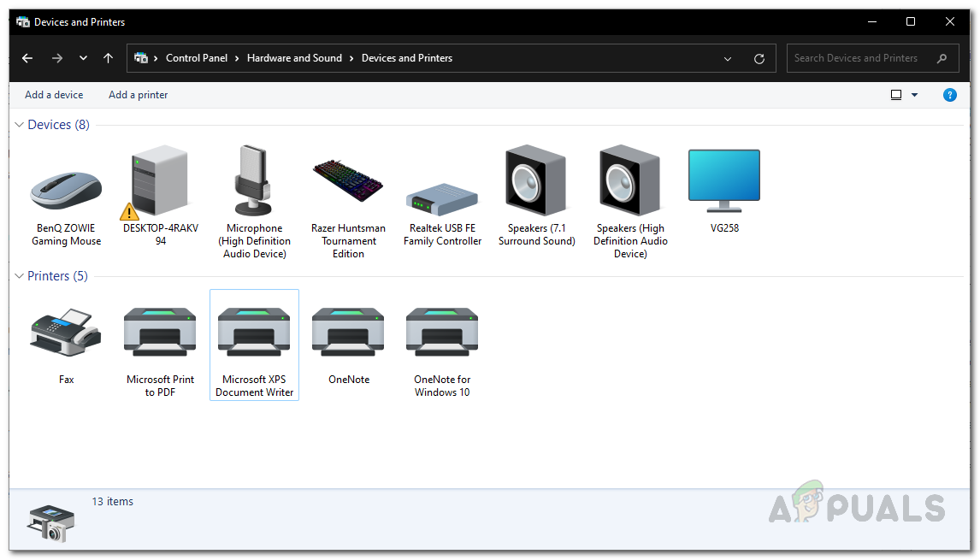980x560 pixels.
Task: Open the change view options dropdown
Action: [914, 95]
